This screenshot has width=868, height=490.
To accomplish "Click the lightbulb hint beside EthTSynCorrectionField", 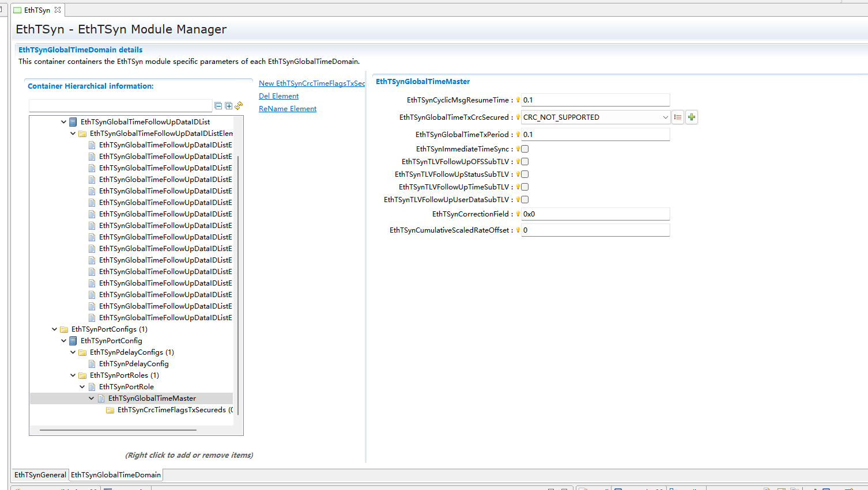I will tap(518, 214).
